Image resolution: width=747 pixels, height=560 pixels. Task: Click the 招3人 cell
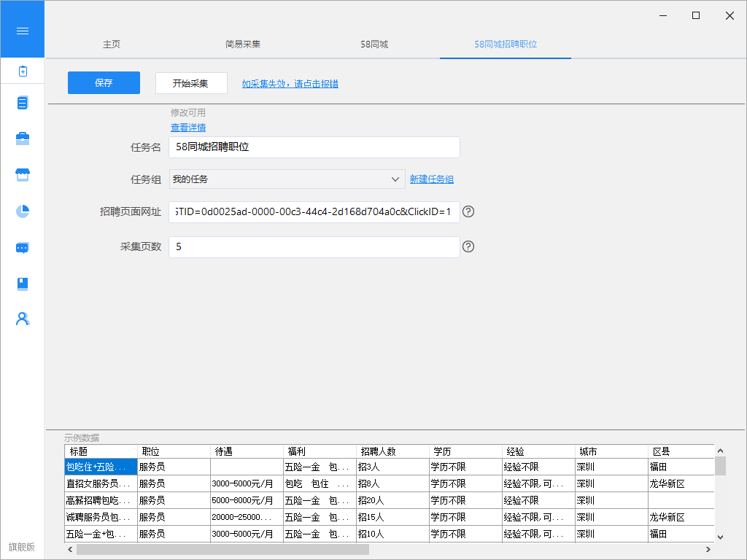pyautogui.click(x=392, y=467)
